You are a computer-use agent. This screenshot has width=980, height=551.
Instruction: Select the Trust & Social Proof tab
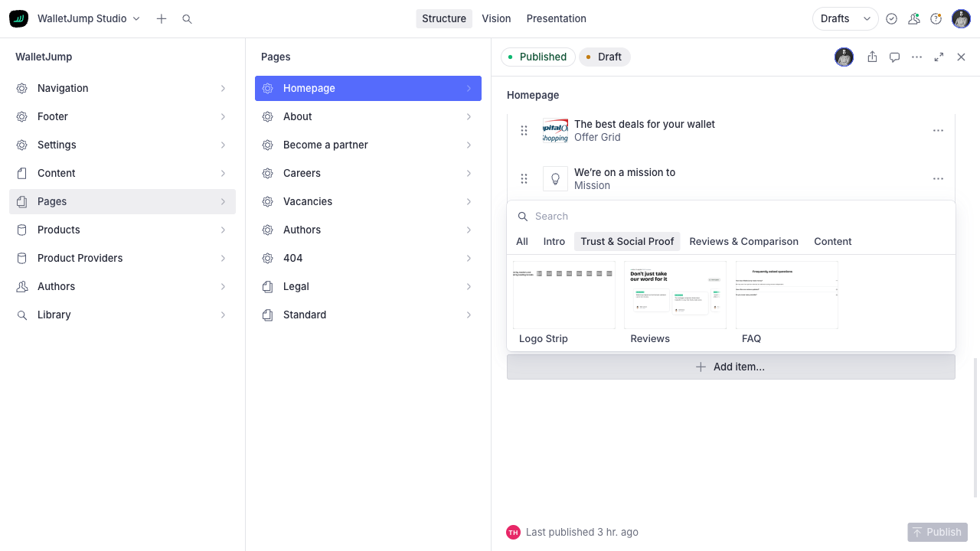tap(627, 241)
